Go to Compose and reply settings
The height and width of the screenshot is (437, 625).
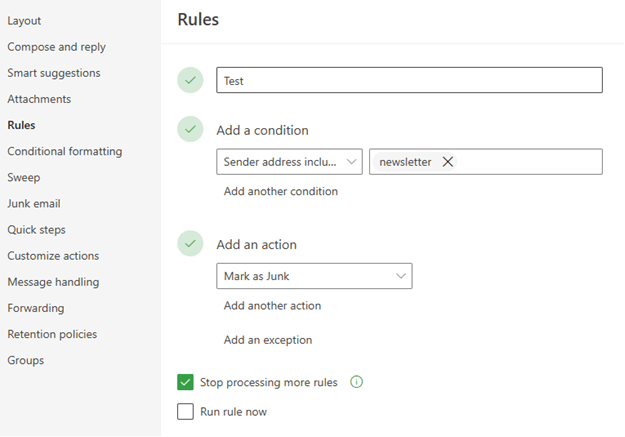click(x=57, y=47)
